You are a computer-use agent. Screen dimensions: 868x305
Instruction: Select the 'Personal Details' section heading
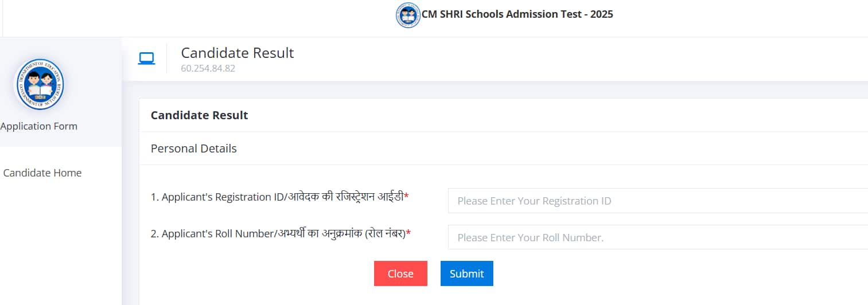click(x=193, y=148)
